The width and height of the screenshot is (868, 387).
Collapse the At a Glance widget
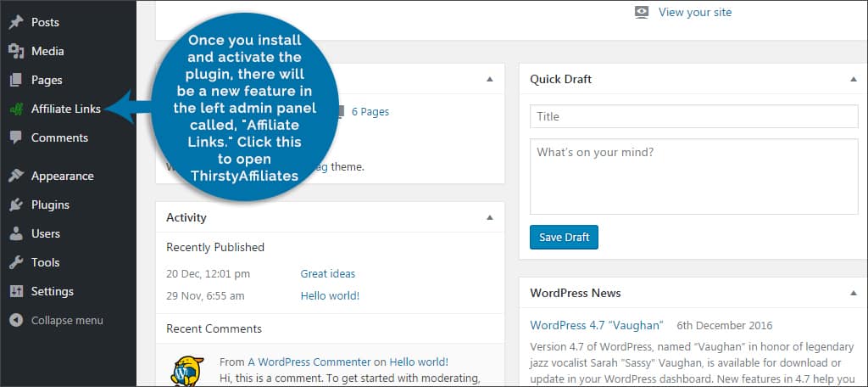tap(489, 79)
